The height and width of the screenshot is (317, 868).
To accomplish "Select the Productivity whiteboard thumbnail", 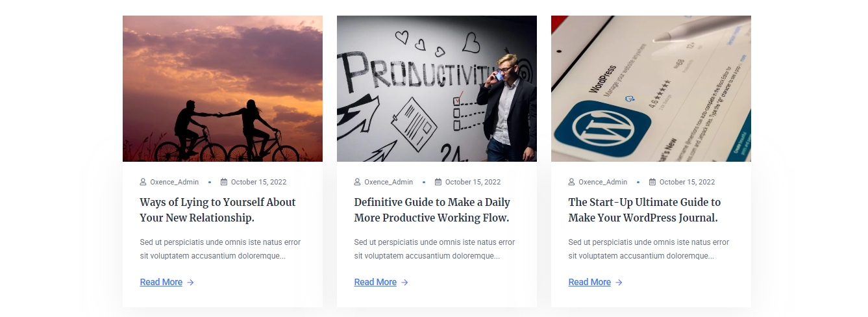I will 437,88.
